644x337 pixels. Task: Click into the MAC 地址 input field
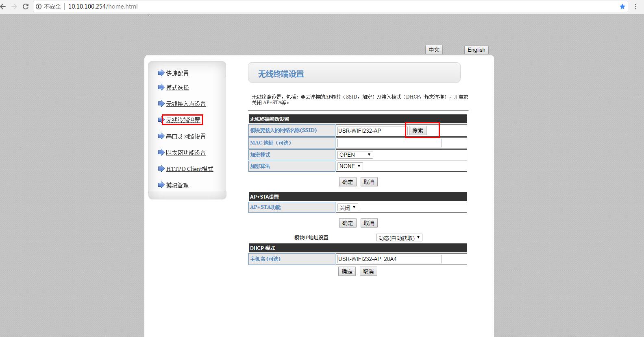(389, 143)
